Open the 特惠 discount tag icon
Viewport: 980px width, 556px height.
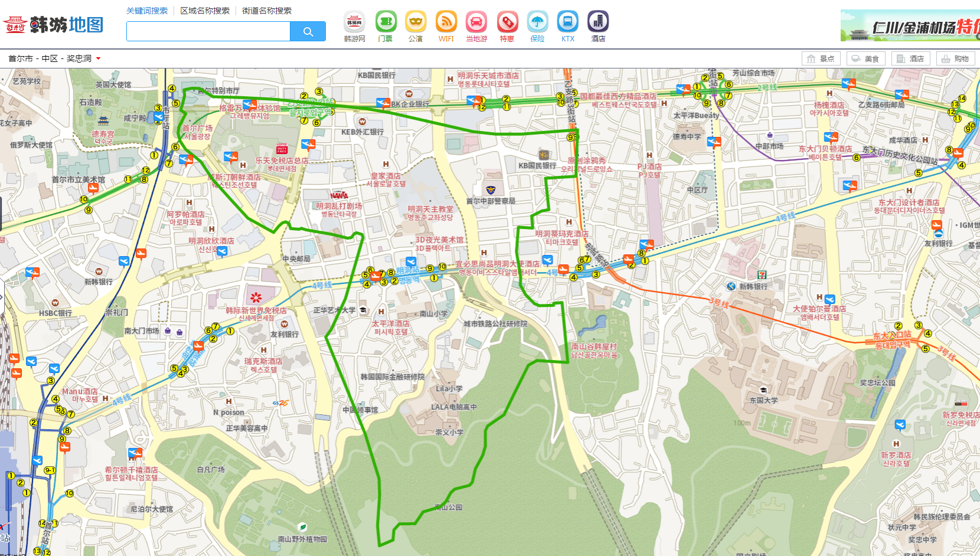point(507,22)
